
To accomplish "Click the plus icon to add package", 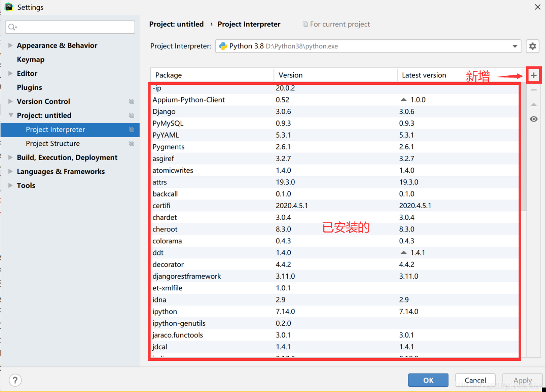I will pos(533,75).
